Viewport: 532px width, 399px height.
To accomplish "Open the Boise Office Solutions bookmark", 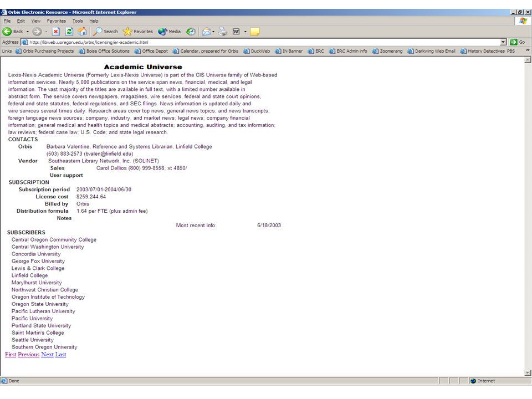I will pos(104,51).
